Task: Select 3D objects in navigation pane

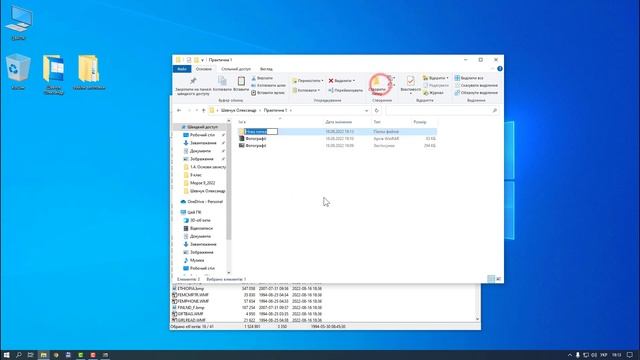Action: pyautogui.click(x=197, y=220)
